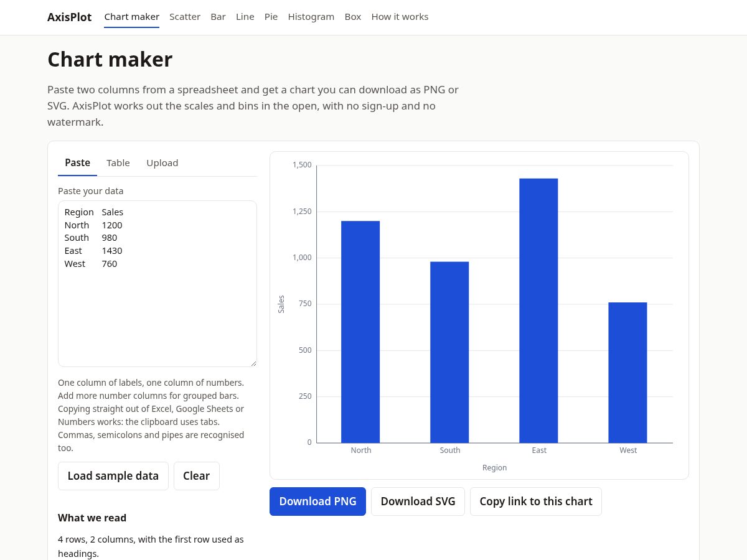Viewport: 747px width, 560px height.
Task: Click the 'What we read' heading
Action: point(92,518)
